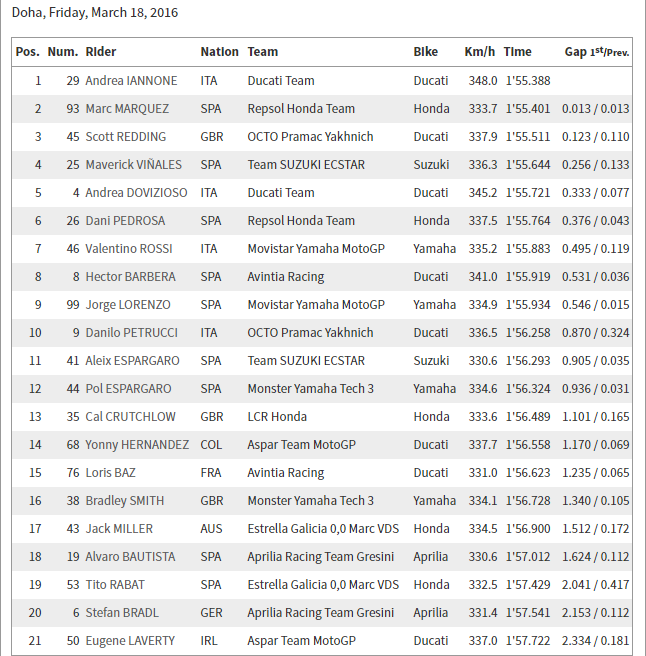Click Maverick VIÑALES rider entry
This screenshot has height=656, width=646.
tap(131, 165)
